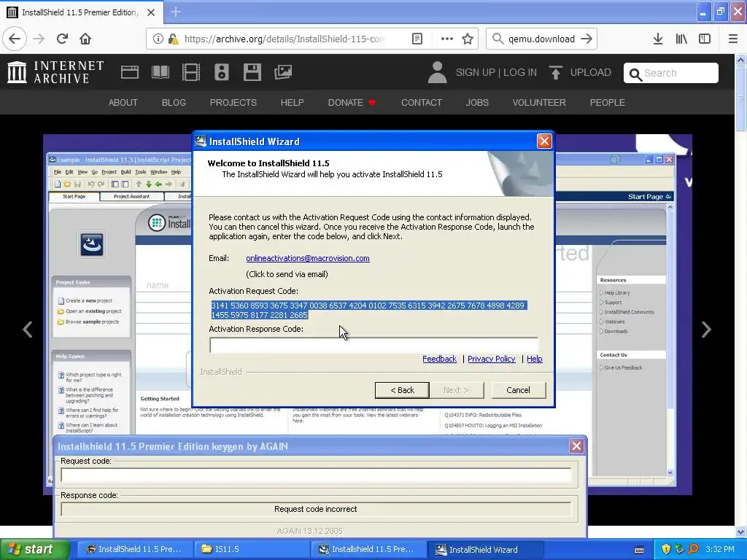Screen dimensions: 747x560
Task: Open the JOBS menu item
Action: pyautogui.click(x=477, y=102)
